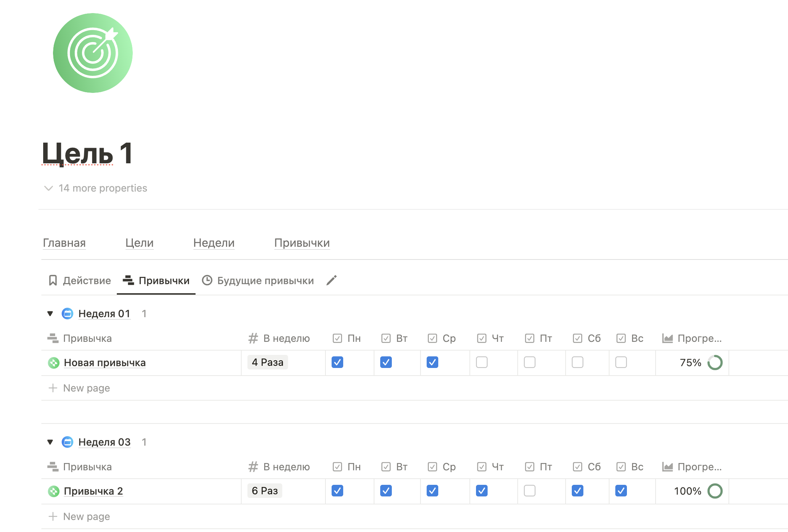Screen dimensions: 788x532
Task: Collapse the Неделя 03 group
Action: (x=50, y=442)
